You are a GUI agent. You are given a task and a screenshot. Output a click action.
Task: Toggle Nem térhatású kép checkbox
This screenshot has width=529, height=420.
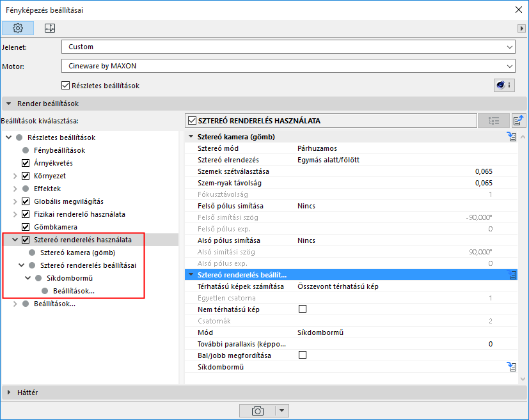[303, 309]
